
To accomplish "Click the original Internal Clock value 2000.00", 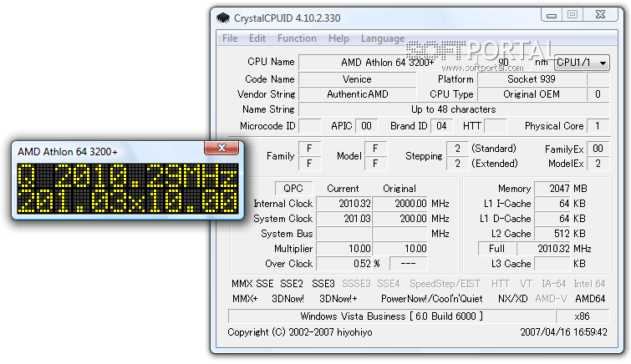I will 399,204.
